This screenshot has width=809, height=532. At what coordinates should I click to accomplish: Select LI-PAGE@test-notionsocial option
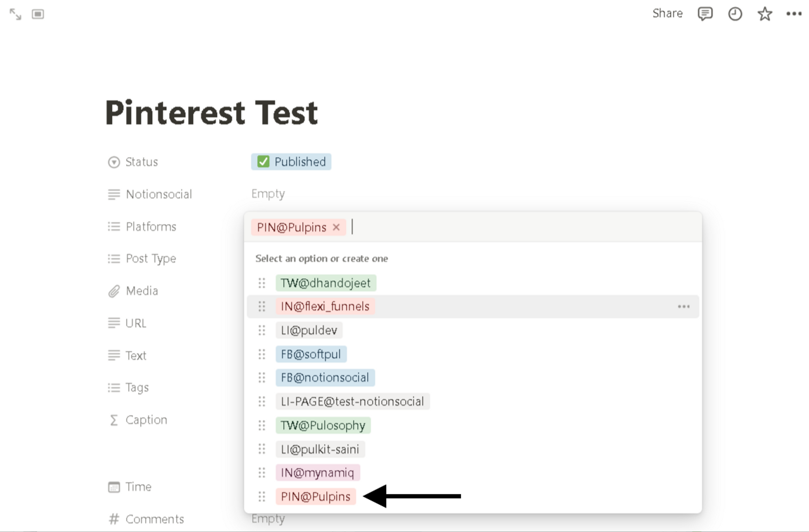352,401
